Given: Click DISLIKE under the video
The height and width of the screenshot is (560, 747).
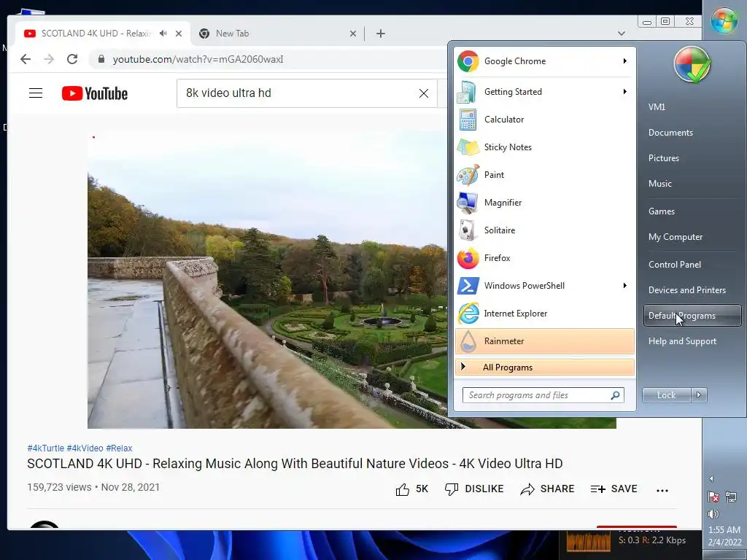Looking at the screenshot, I should 474,489.
